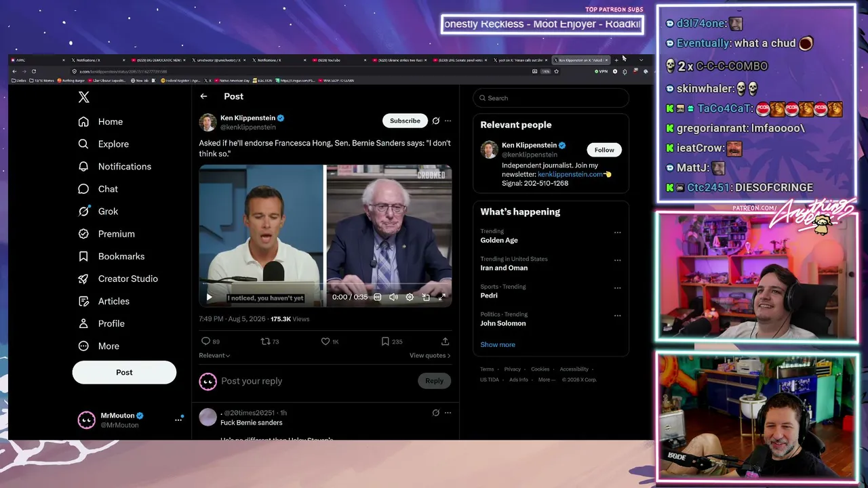
Task: Expand the More menu in sidebar
Action: pos(98,346)
